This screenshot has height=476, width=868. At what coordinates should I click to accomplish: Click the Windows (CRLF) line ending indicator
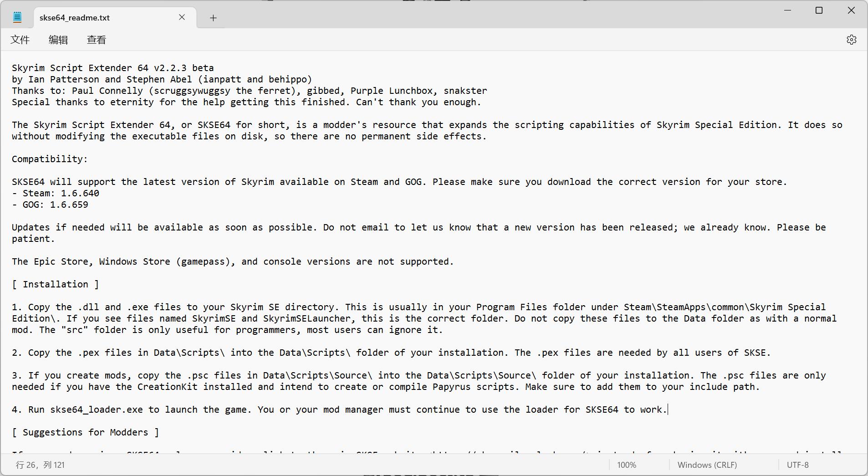point(707,465)
